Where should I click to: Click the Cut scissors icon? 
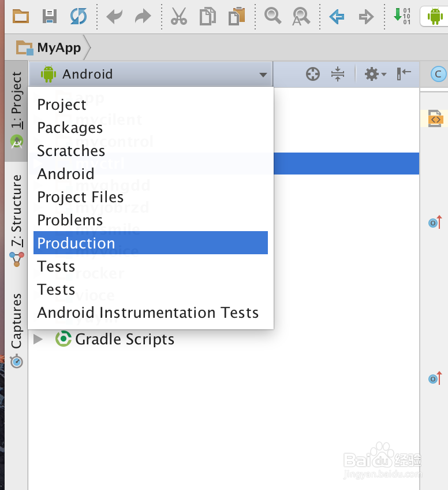[x=179, y=16]
